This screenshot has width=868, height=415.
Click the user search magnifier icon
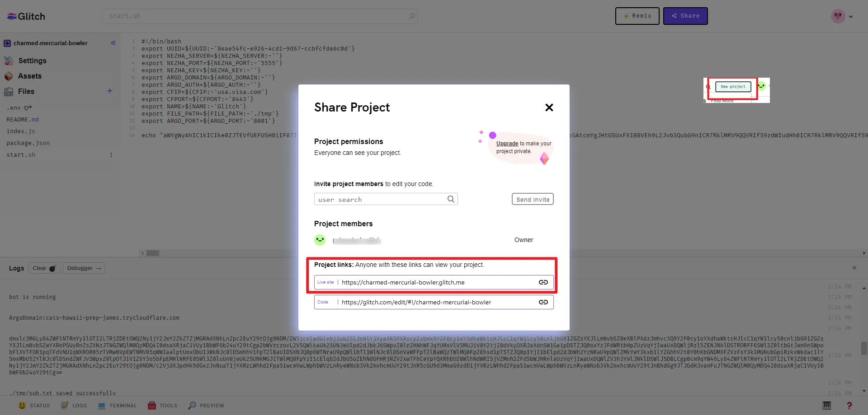[x=451, y=199]
